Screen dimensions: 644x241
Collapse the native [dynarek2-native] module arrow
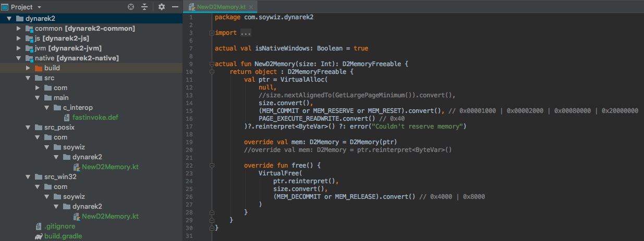click(x=19, y=58)
